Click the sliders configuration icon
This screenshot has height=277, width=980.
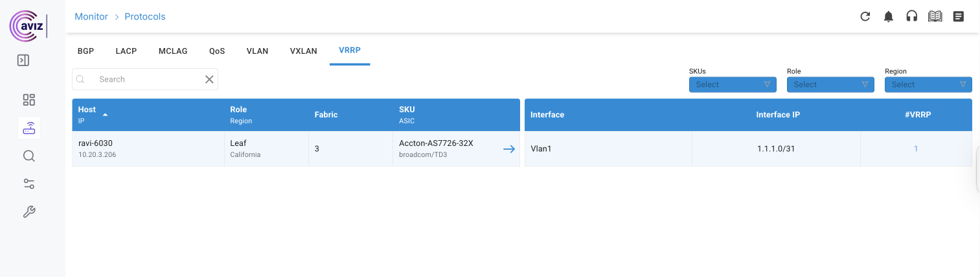[29, 184]
